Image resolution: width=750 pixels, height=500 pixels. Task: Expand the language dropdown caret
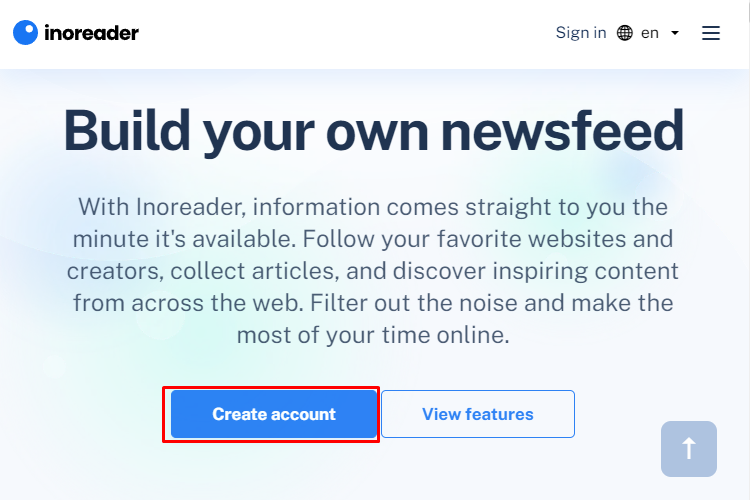675,33
